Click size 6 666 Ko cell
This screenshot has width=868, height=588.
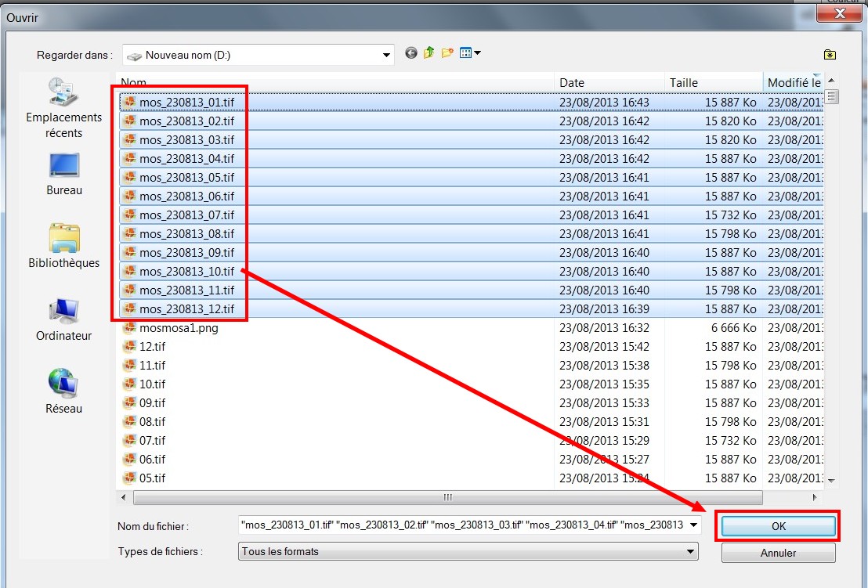coord(733,328)
